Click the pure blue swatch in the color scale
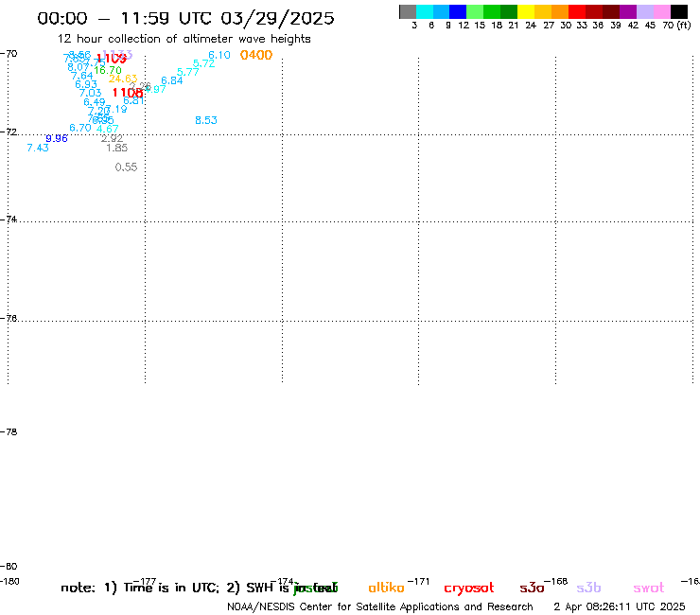The width and height of the screenshot is (700, 615). [458, 11]
